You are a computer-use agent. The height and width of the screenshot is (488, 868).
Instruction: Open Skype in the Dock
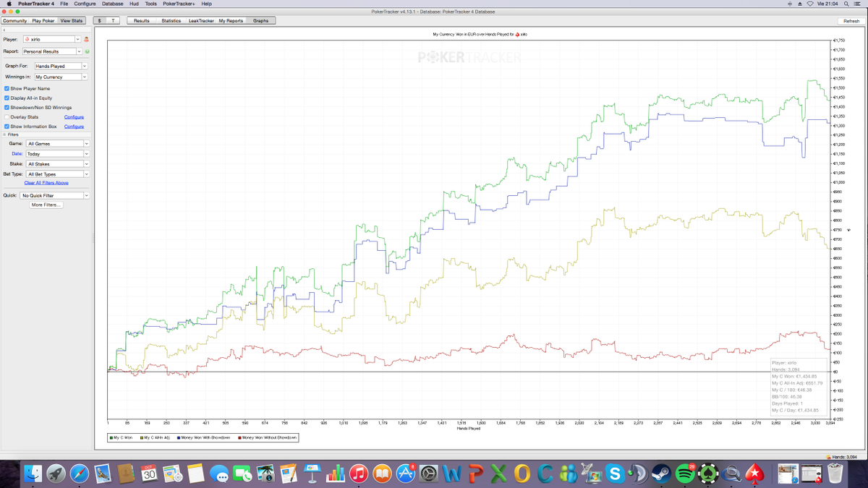pos(616,474)
